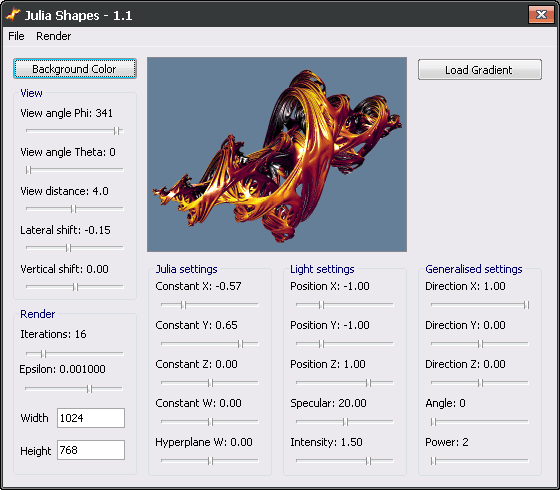Click the Power slider
The image size is (560, 490).
480,461
